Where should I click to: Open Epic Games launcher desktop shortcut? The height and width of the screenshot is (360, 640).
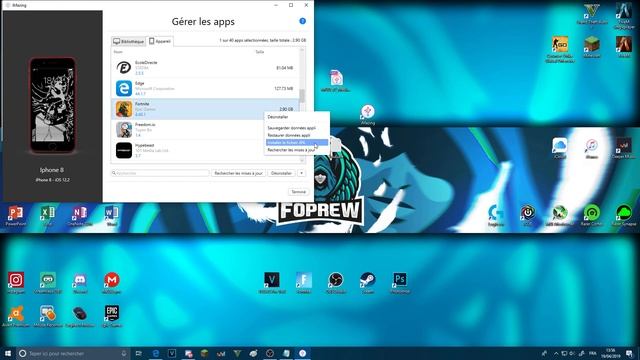[111, 316]
